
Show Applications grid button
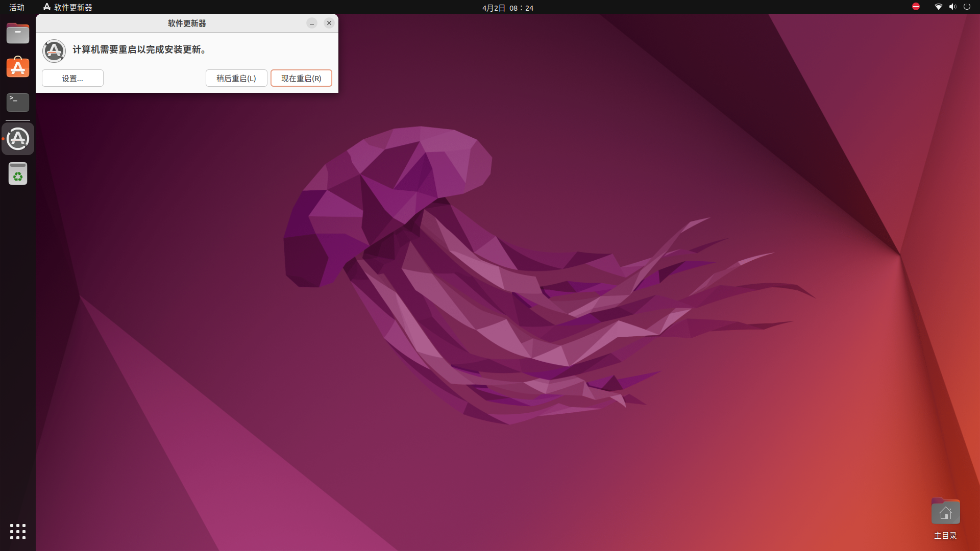18,531
